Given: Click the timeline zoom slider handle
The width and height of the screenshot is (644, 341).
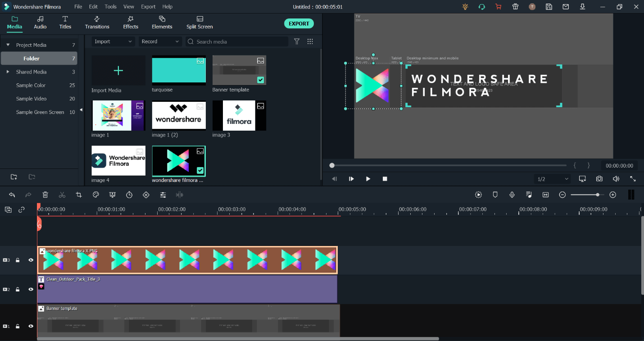Looking at the screenshot, I should coord(598,195).
